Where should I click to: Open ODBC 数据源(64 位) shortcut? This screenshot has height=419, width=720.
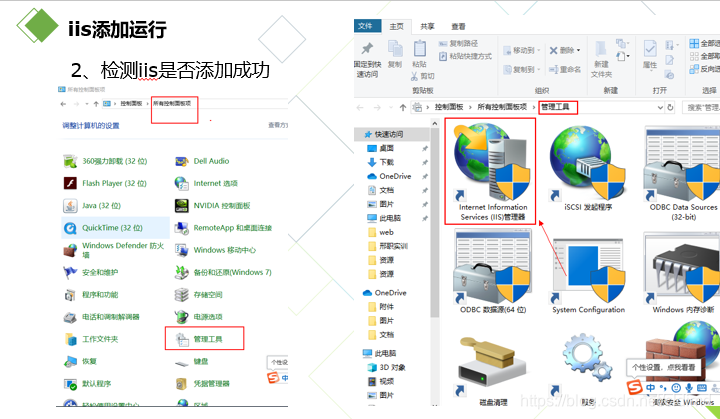pyautogui.click(x=493, y=271)
